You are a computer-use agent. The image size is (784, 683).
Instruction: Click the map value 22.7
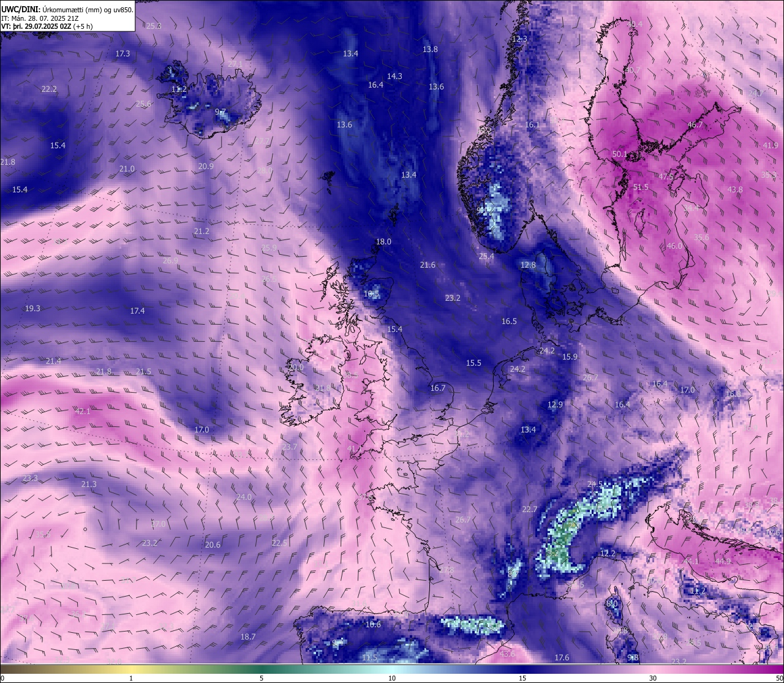coord(530,510)
